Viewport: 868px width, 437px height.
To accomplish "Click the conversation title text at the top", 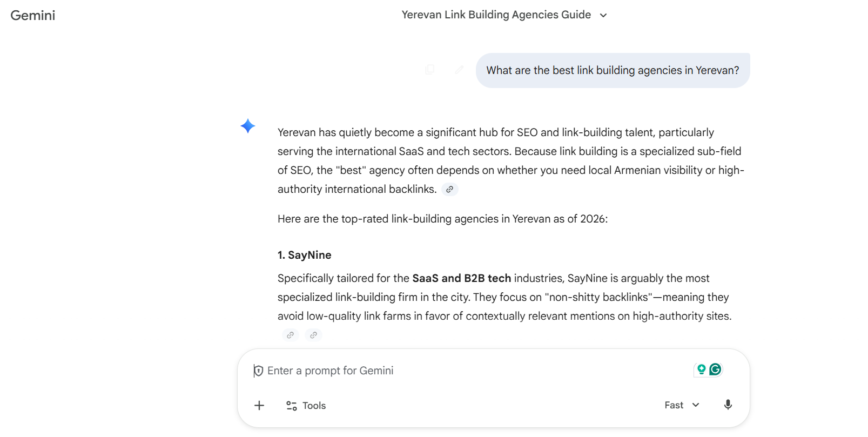I will click(495, 15).
